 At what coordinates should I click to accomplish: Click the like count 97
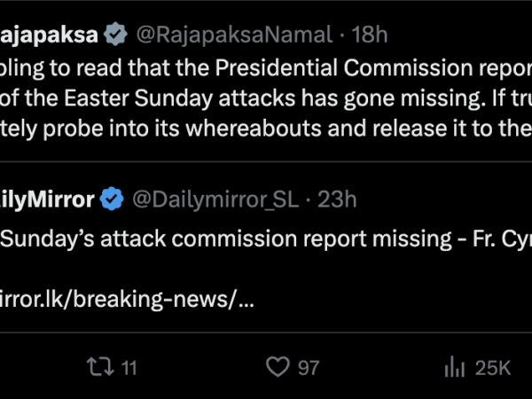308,367
